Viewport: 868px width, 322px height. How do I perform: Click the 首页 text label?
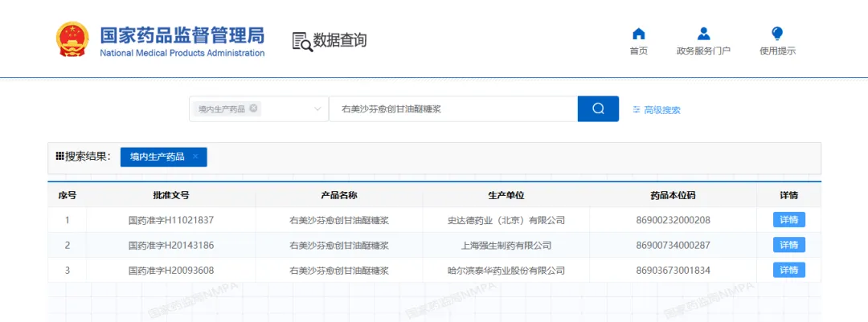(638, 51)
